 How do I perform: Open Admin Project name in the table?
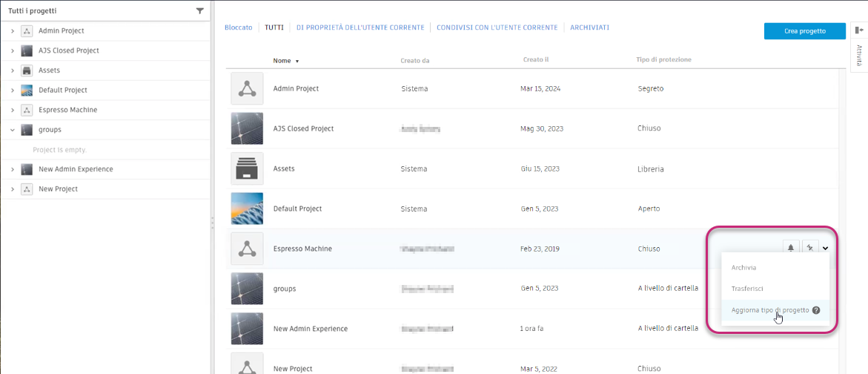coord(296,88)
